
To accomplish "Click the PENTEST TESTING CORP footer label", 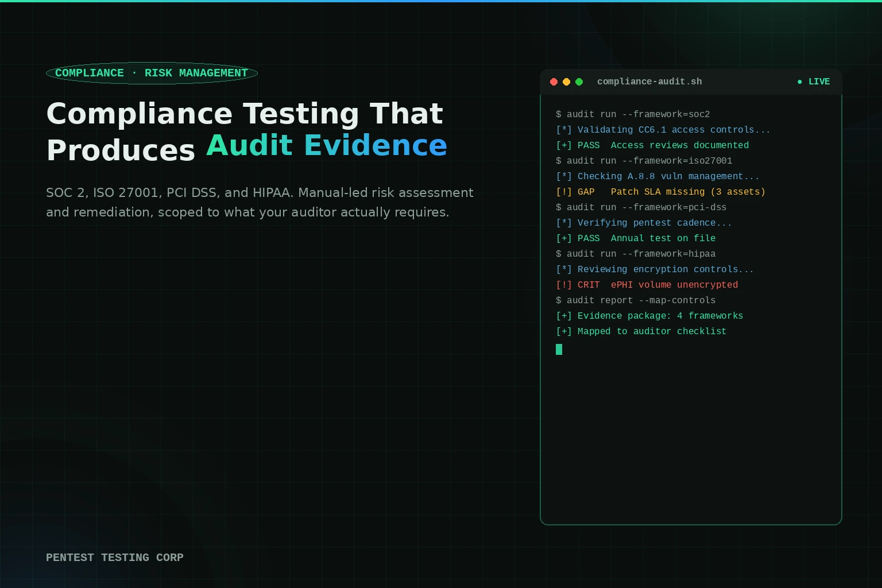I will (x=115, y=558).
